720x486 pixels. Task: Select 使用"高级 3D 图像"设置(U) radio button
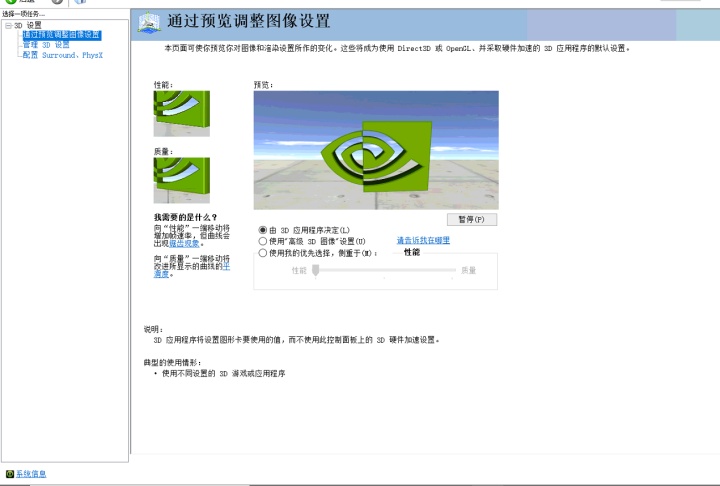pos(263,241)
